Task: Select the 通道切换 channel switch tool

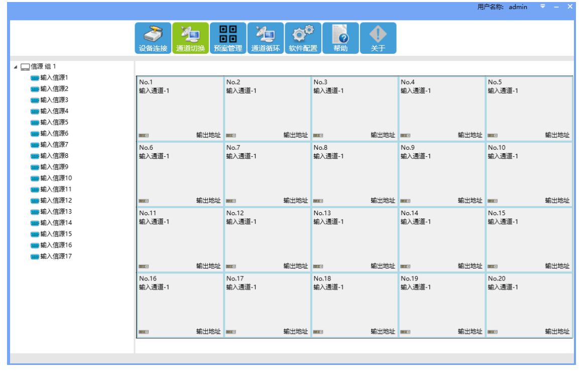Action: point(190,38)
